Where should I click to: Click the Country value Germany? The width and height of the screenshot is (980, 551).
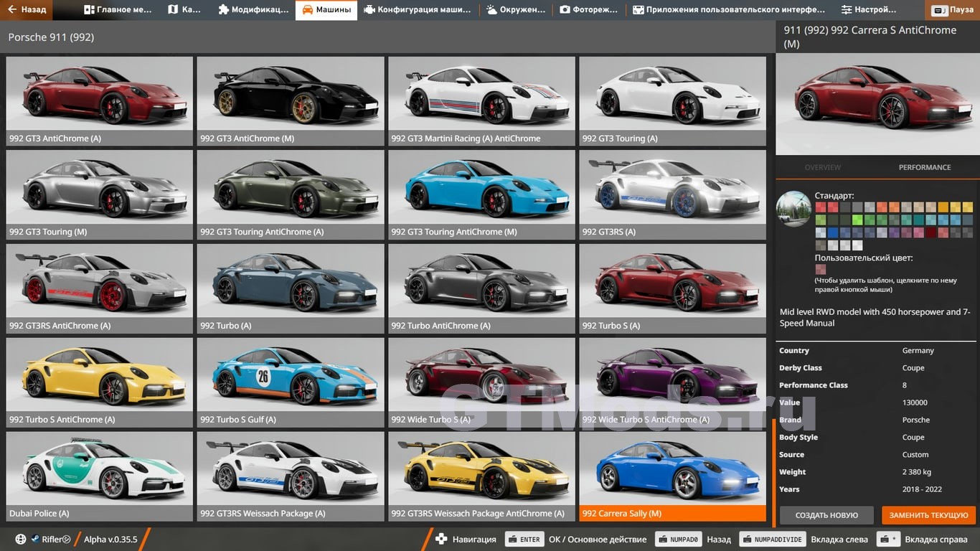918,351
